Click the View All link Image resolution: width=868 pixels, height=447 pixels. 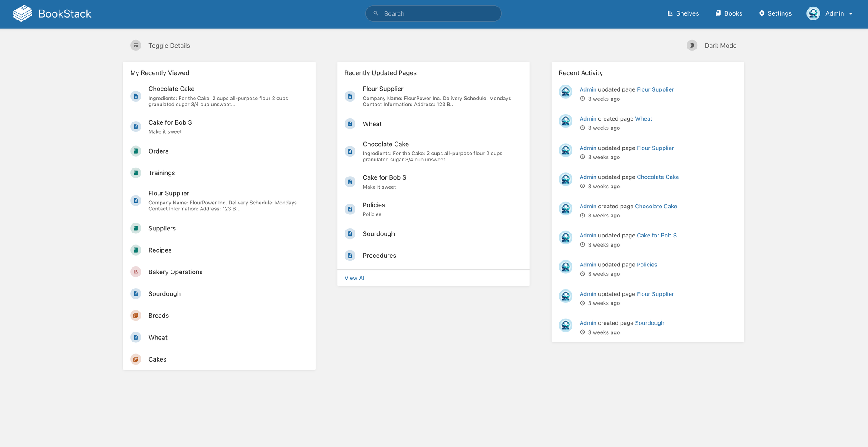[x=355, y=278]
